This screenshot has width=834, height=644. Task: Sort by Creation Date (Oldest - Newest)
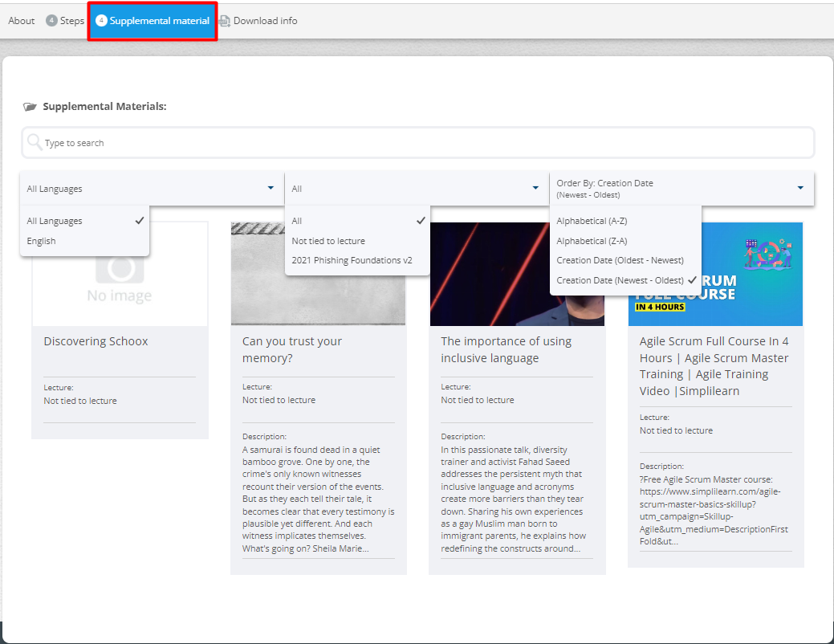pyautogui.click(x=625, y=260)
